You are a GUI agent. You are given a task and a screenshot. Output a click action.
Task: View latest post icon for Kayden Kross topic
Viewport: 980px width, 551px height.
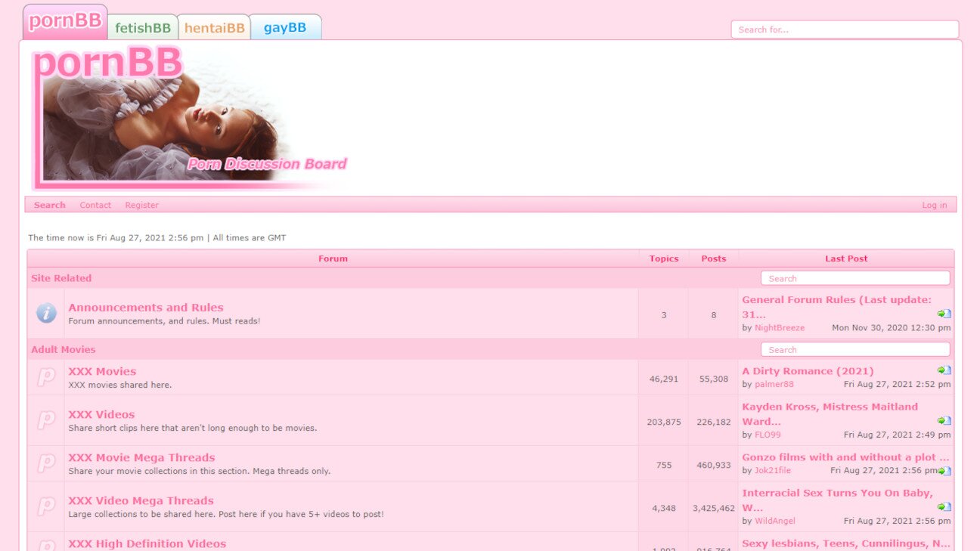pos(944,421)
